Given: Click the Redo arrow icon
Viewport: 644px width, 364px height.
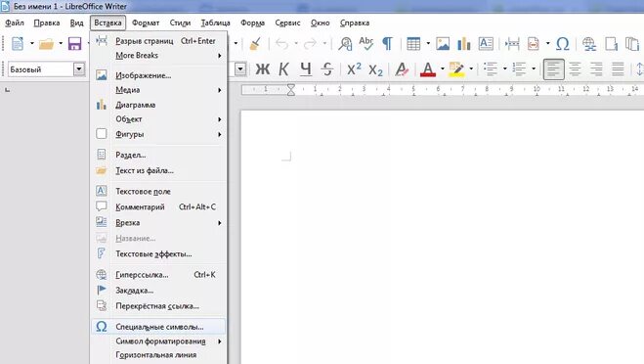Looking at the screenshot, I should [310, 44].
